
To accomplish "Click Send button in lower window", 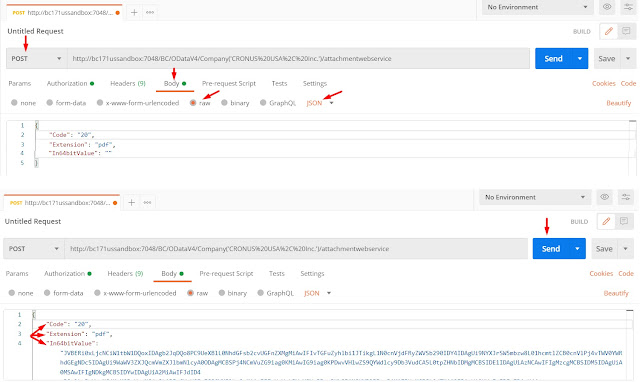I will (x=551, y=249).
